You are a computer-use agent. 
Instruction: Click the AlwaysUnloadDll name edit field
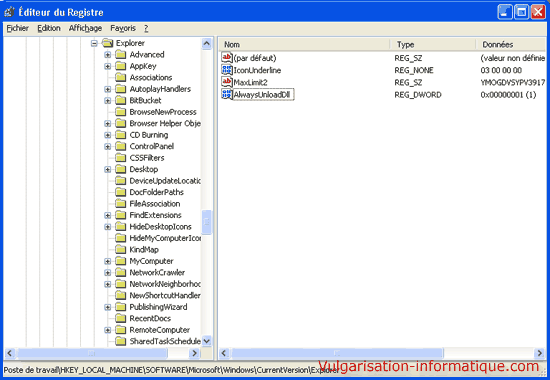(263, 94)
